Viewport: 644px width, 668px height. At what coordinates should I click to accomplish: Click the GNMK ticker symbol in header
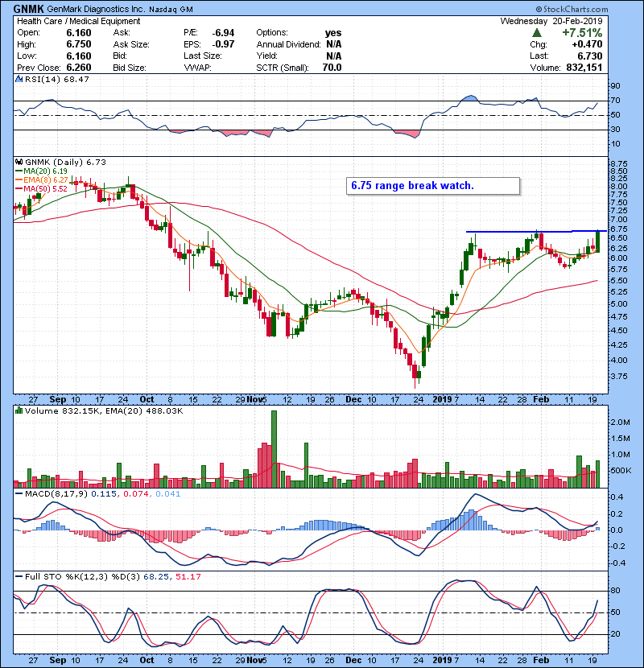click(x=28, y=9)
